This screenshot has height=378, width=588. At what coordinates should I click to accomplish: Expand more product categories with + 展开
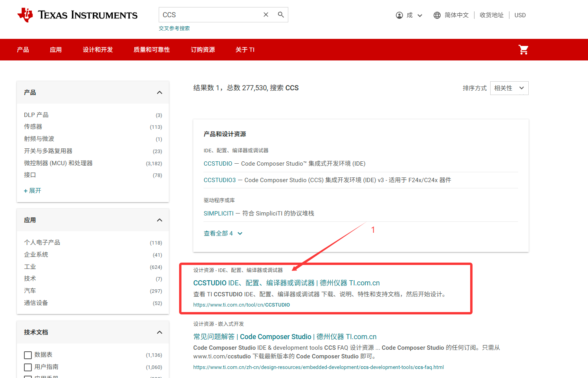click(33, 191)
